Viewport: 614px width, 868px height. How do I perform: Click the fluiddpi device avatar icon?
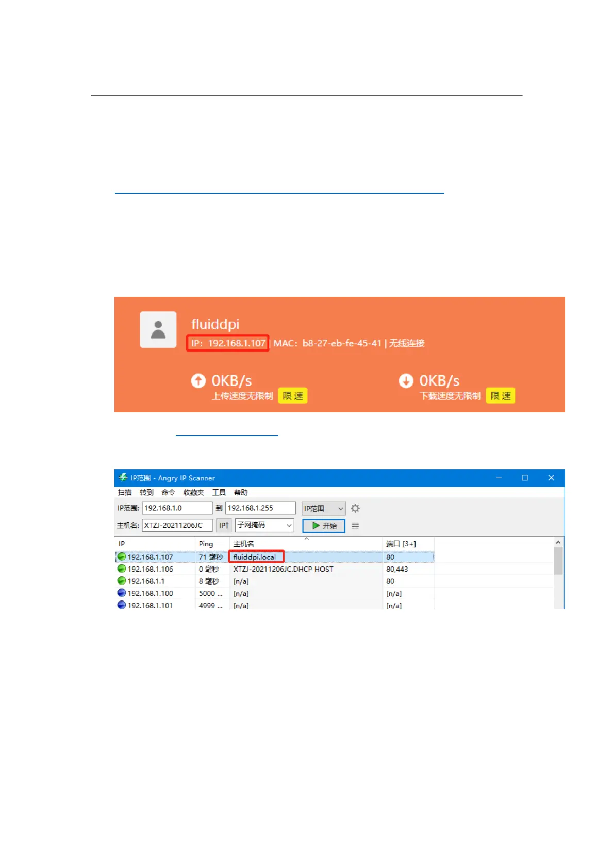coord(158,329)
